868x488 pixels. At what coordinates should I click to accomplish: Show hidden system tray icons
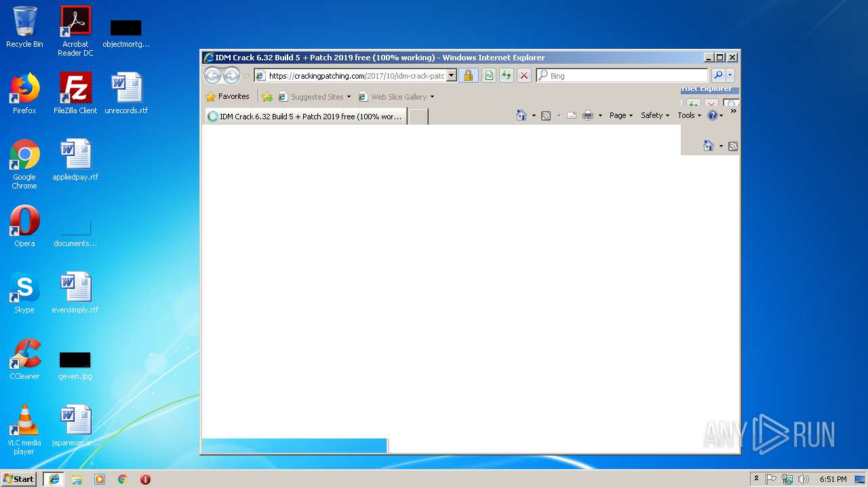757,479
